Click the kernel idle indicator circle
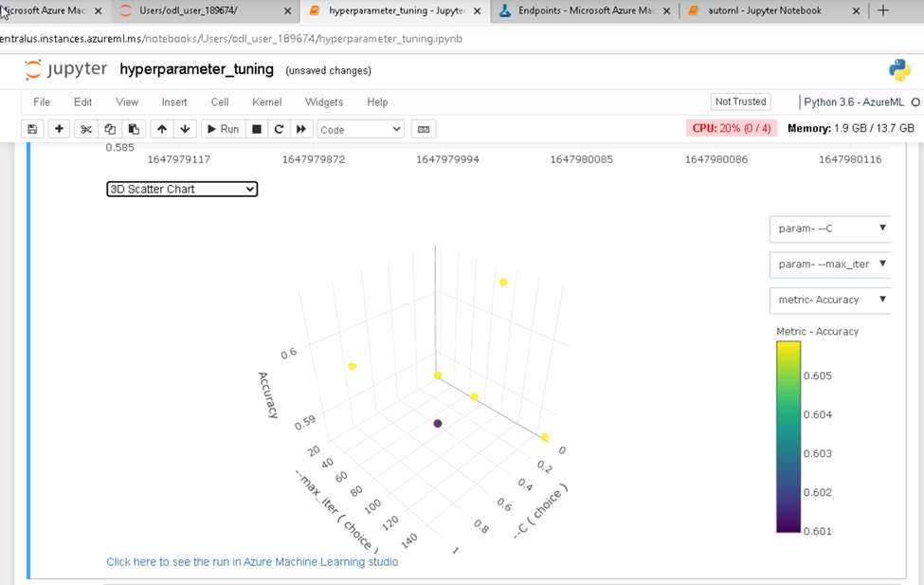The height and width of the screenshot is (585, 924). [915, 102]
